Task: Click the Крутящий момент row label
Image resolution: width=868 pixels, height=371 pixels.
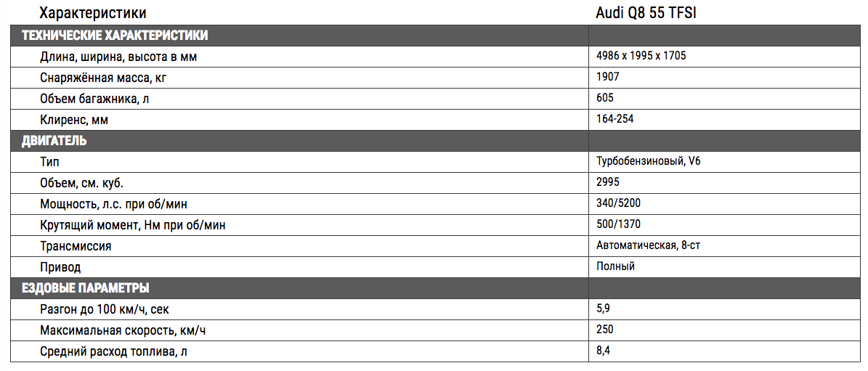Action: [133, 225]
